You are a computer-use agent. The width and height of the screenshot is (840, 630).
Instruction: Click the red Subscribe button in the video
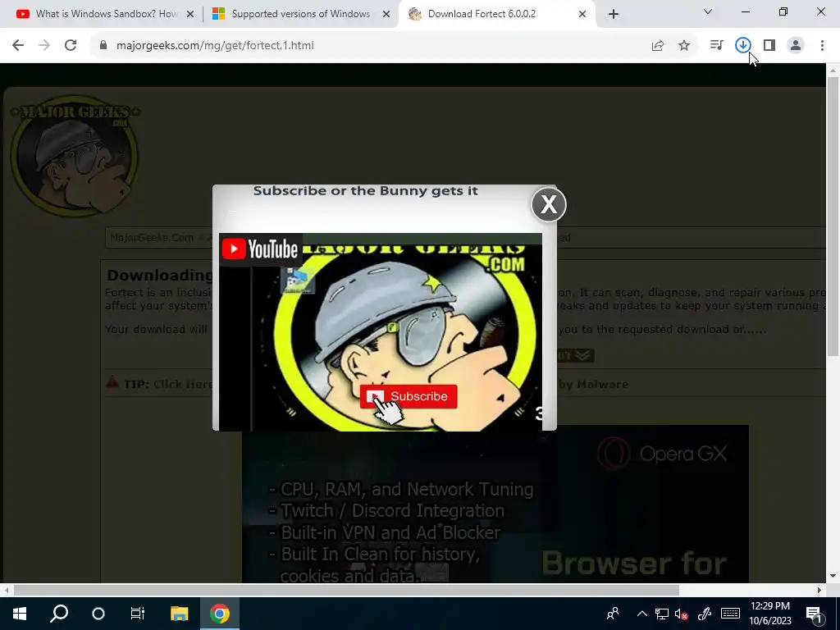pos(409,396)
